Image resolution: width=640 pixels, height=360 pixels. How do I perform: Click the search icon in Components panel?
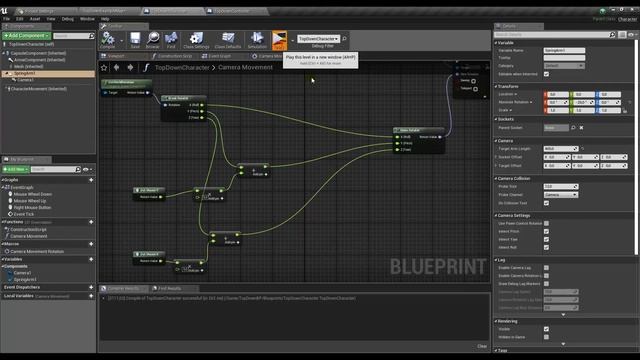click(91, 36)
